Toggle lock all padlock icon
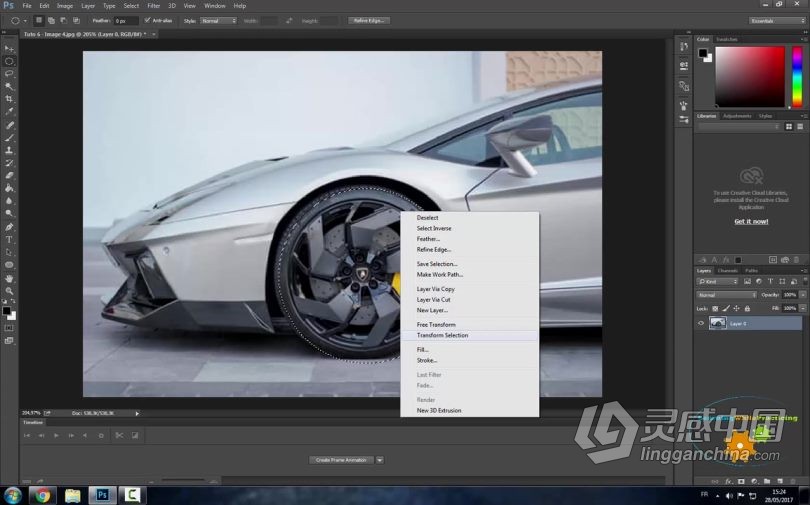 747,309
